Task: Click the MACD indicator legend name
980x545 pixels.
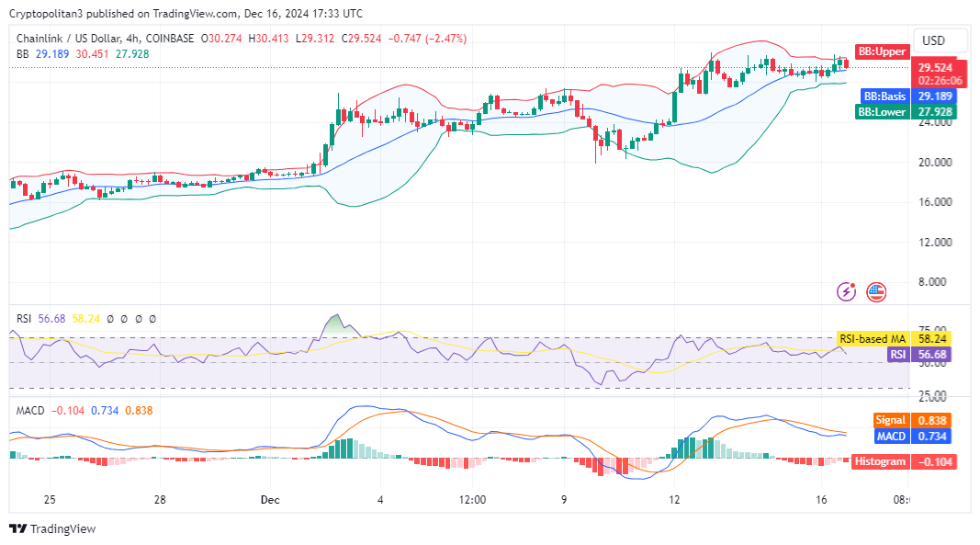Action: click(x=30, y=411)
